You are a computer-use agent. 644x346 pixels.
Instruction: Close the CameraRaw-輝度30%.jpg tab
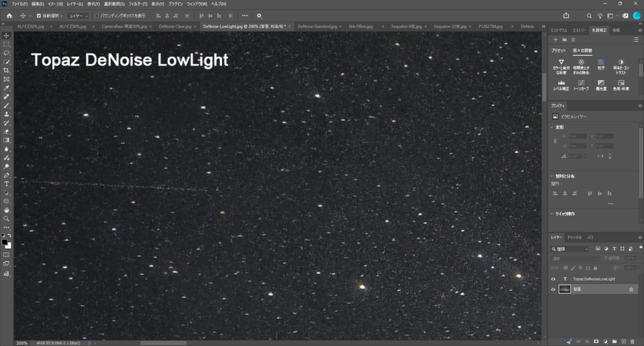151,26
